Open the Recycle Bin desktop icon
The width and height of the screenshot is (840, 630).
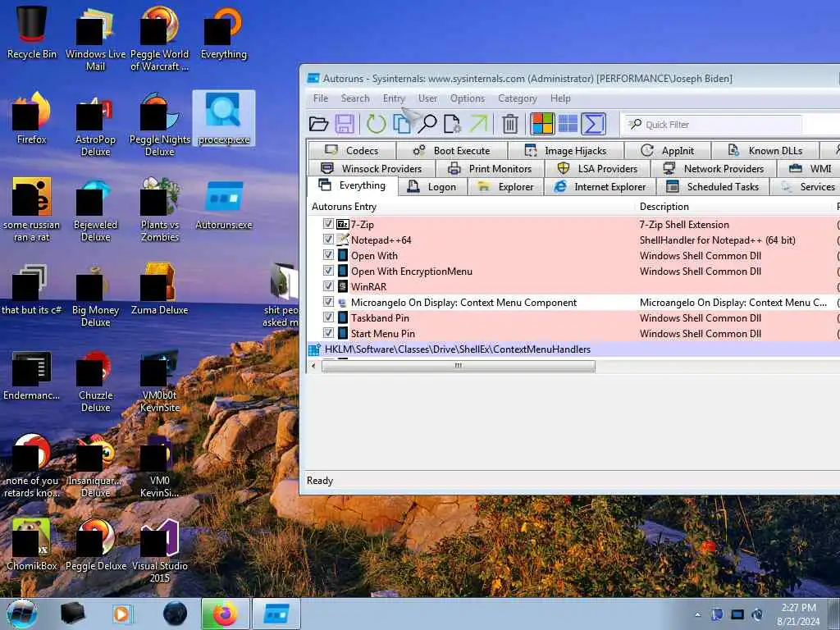click(x=32, y=33)
